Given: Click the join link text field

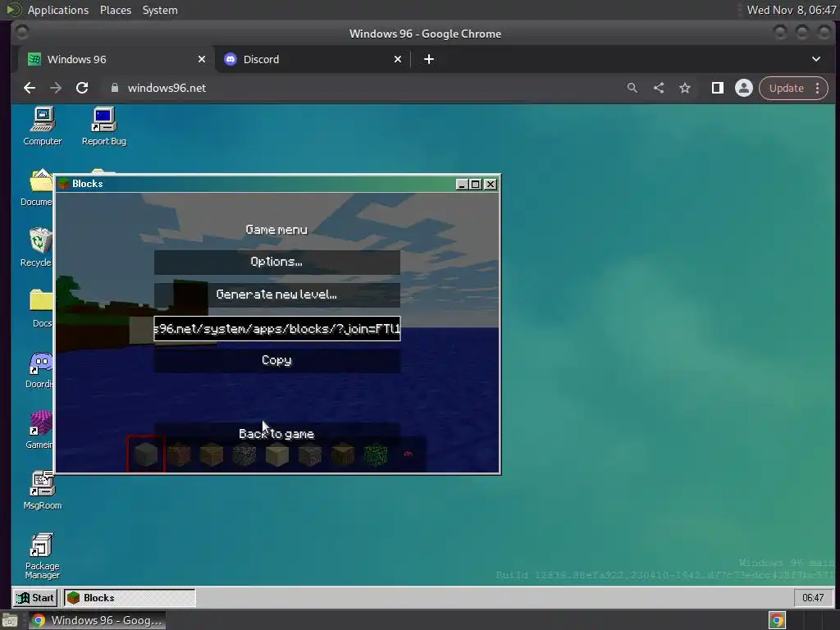Looking at the screenshot, I should 277,328.
